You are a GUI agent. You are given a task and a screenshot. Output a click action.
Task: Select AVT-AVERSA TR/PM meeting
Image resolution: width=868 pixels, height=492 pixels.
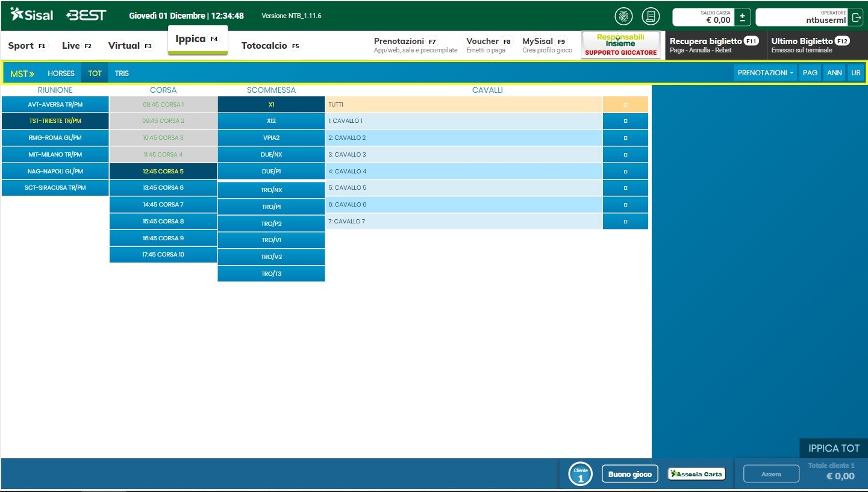tap(55, 104)
